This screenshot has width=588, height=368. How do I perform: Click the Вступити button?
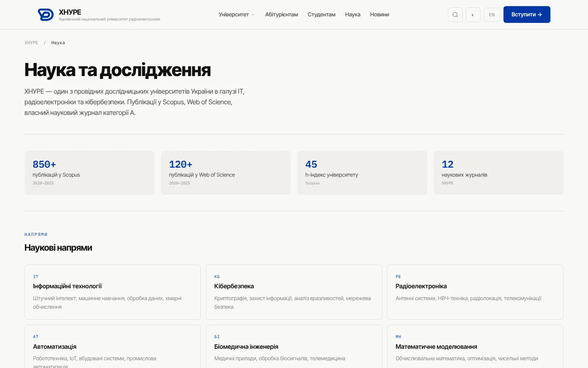coord(527,15)
